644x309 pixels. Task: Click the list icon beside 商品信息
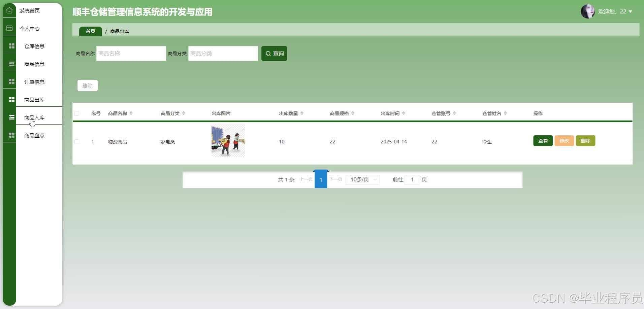[12, 63]
